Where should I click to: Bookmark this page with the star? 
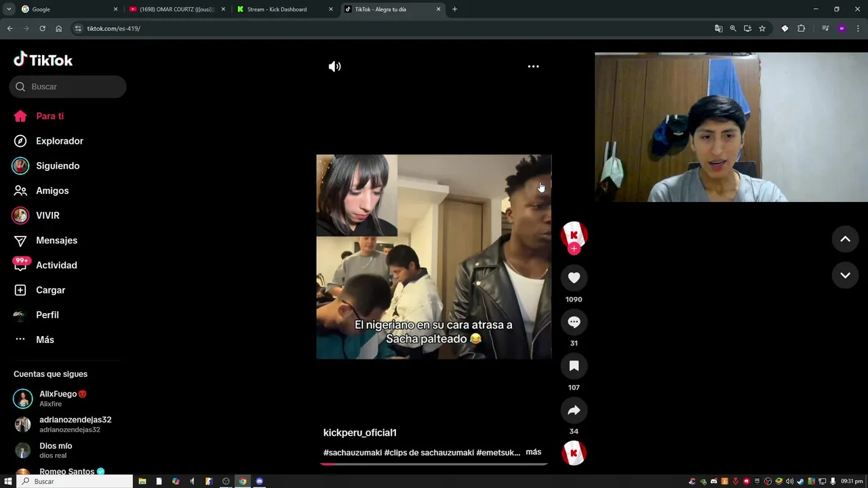click(x=762, y=28)
